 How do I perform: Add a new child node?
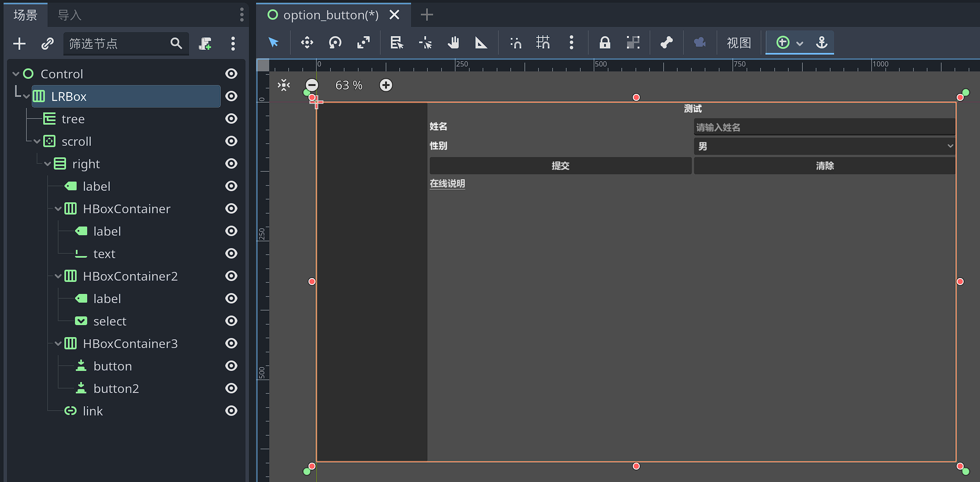[x=19, y=44]
